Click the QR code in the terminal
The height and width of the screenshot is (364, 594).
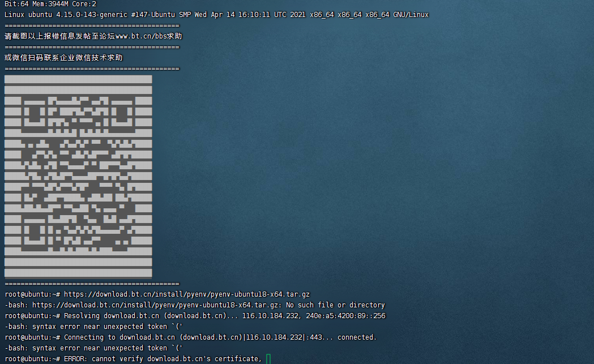pos(78,176)
